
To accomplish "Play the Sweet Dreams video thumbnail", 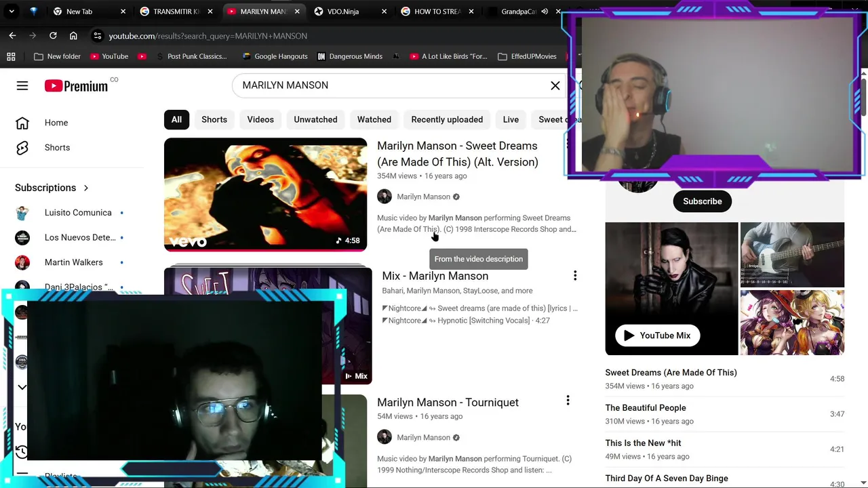I will [x=265, y=195].
